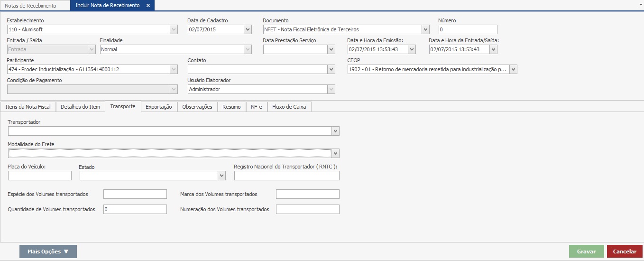Click the Número input field
Viewport: 644px width, 261px height.
click(x=468, y=29)
